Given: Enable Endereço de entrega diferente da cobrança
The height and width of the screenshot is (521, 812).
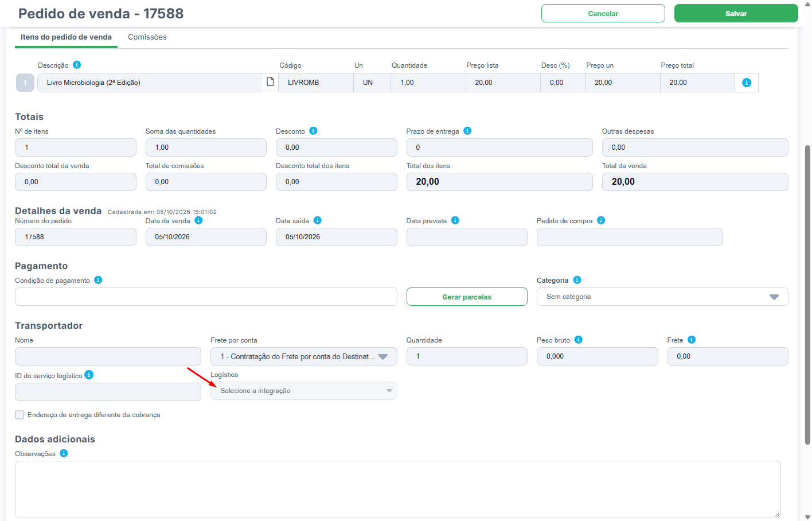Looking at the screenshot, I should (x=19, y=415).
